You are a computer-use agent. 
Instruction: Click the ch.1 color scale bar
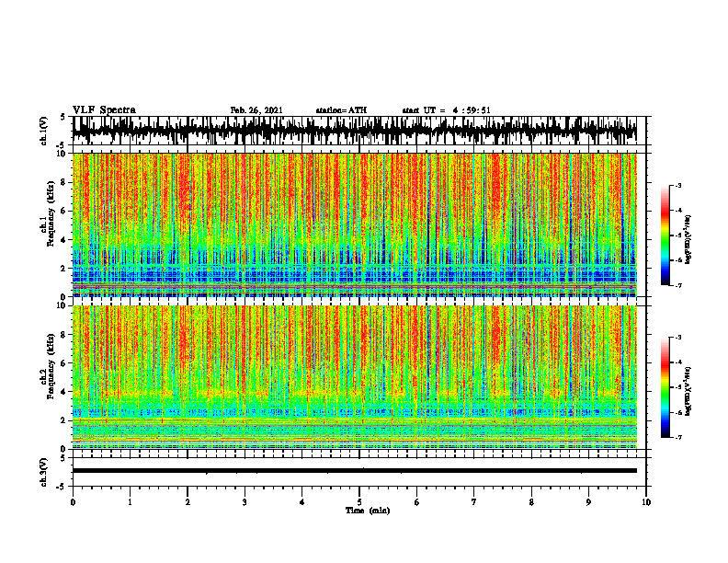tap(665, 236)
